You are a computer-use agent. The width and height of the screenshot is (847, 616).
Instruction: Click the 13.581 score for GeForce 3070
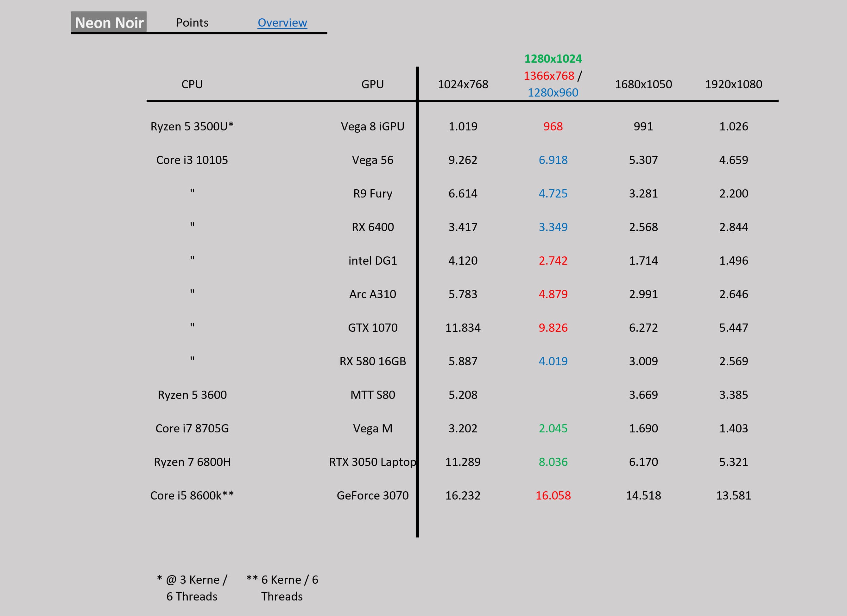(x=733, y=495)
